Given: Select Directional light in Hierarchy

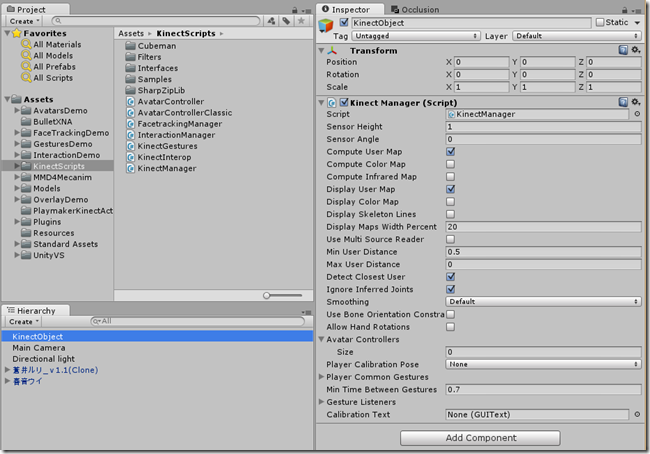Looking at the screenshot, I should pyautogui.click(x=44, y=359).
